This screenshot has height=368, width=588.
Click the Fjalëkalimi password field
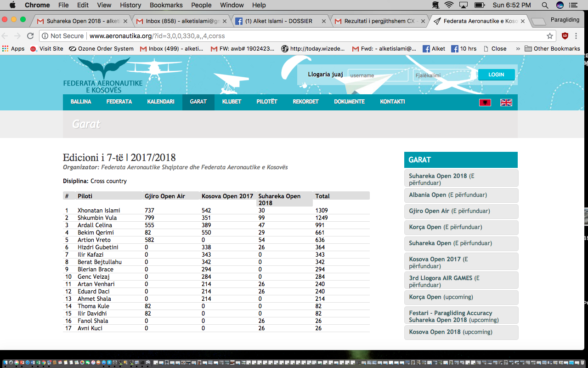coord(442,75)
